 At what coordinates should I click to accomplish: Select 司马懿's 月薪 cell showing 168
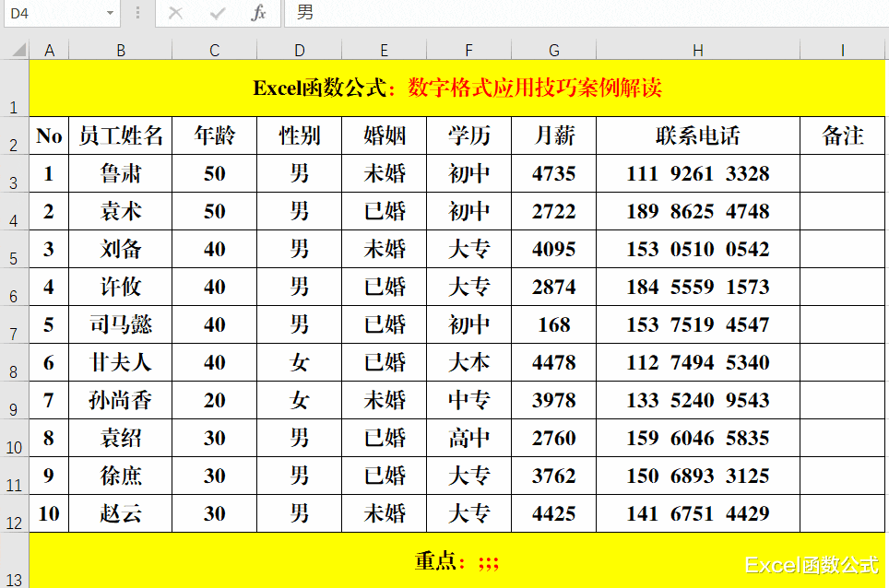[553, 324]
